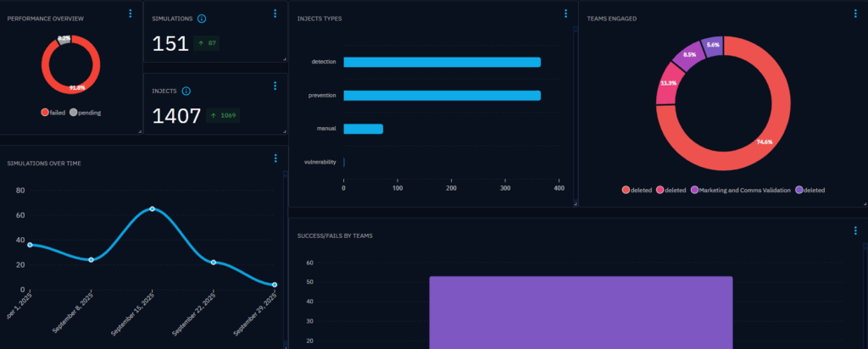Click the 151 simulations count
Image resolution: width=868 pixels, height=349 pixels.
point(170,43)
